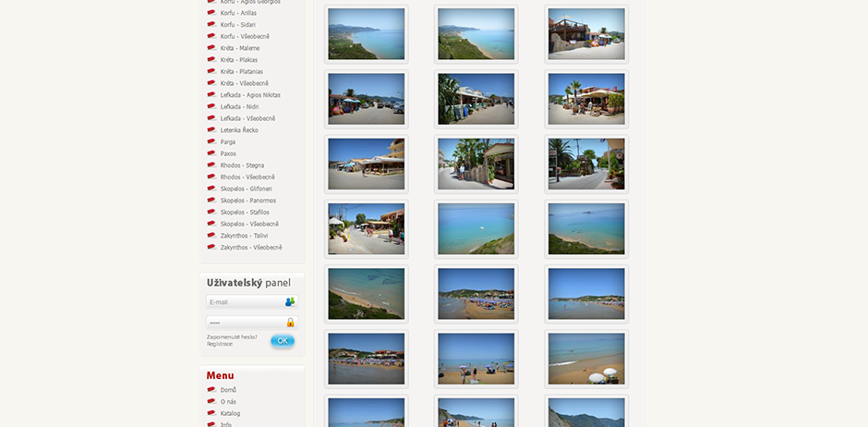Open Zakynthos - Všeobecně link
Screen dimensions: 868x427
[x=251, y=248]
